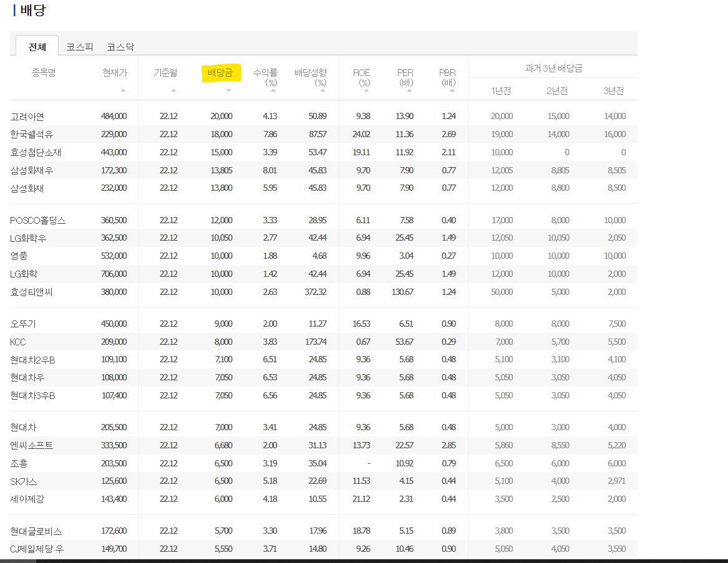
Task: Open 영풍 stock link
Action: click(x=19, y=256)
